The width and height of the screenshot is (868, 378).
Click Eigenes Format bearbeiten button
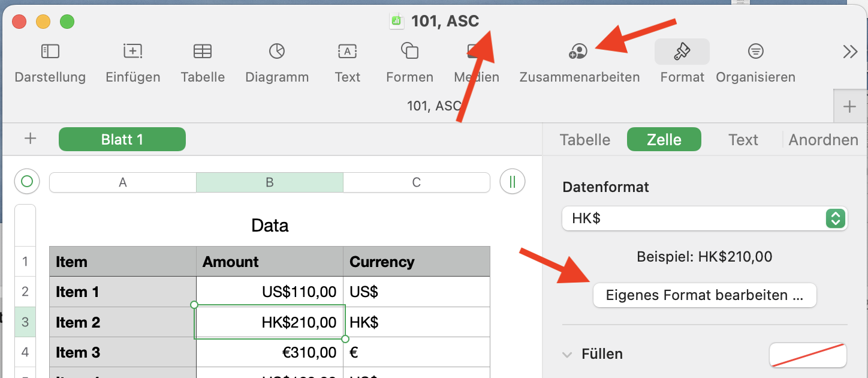(x=704, y=295)
